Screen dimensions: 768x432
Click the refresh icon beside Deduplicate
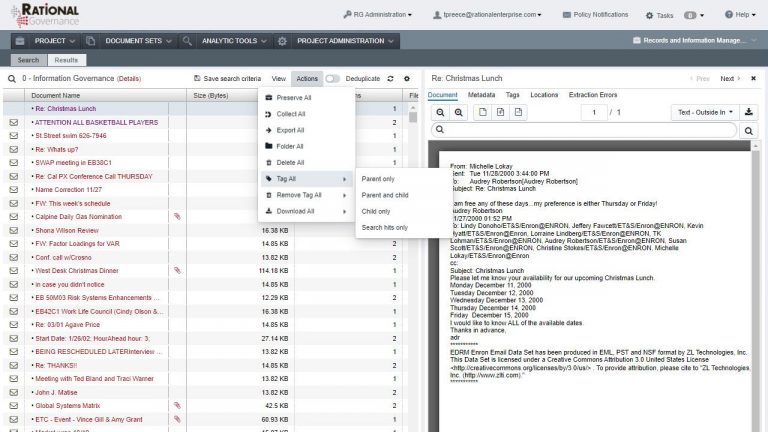(x=390, y=78)
